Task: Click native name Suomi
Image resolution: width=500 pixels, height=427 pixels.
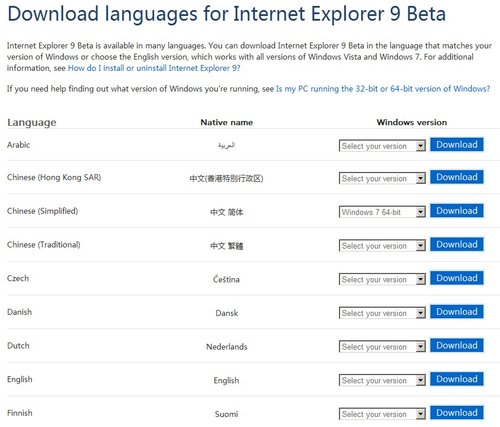Action: click(226, 414)
